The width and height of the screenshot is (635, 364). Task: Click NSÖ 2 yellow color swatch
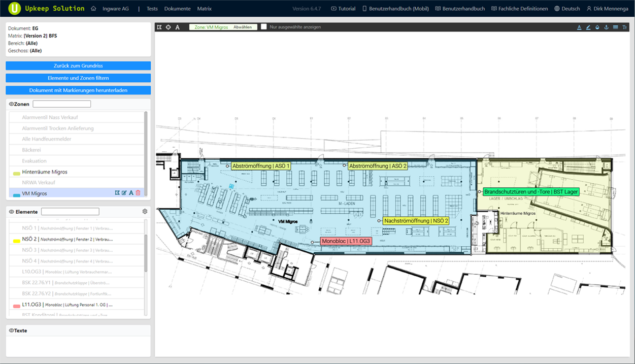click(x=16, y=241)
